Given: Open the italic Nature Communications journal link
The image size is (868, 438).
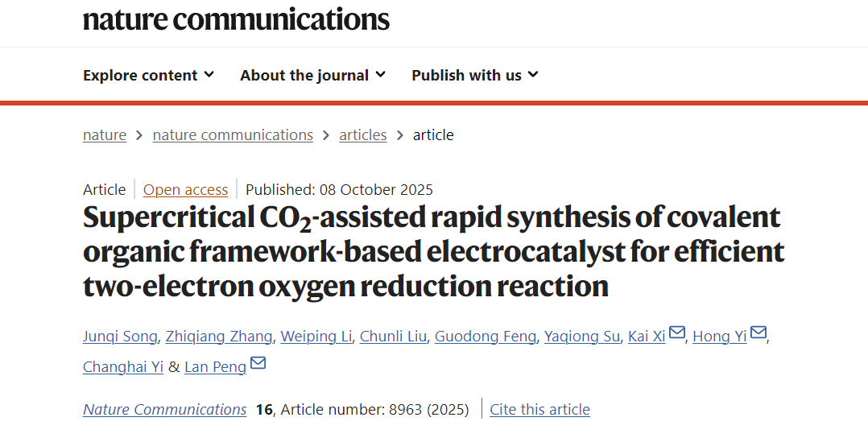Looking at the screenshot, I should pyautogui.click(x=164, y=410).
